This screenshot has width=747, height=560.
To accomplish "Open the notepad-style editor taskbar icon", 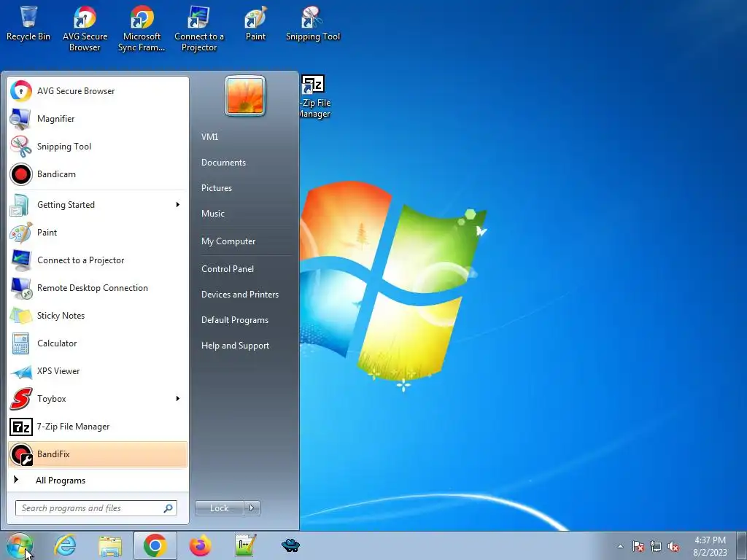I will pyautogui.click(x=246, y=545).
